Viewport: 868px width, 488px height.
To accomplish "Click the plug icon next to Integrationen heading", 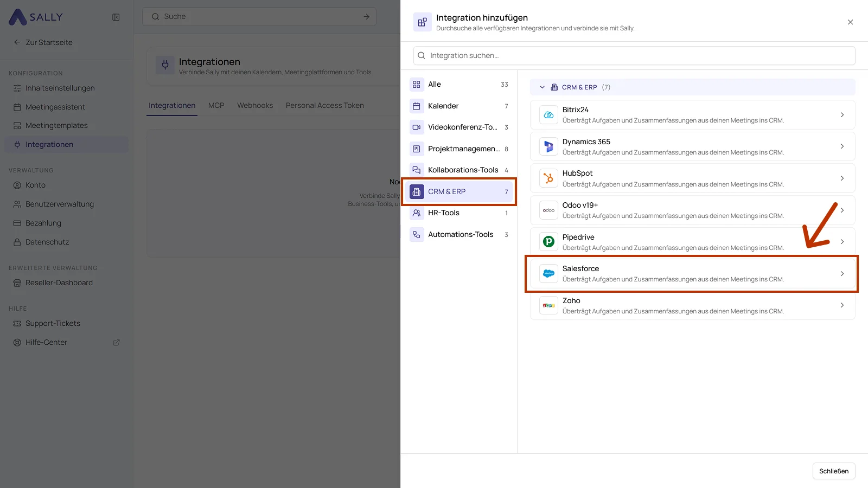I will [165, 65].
